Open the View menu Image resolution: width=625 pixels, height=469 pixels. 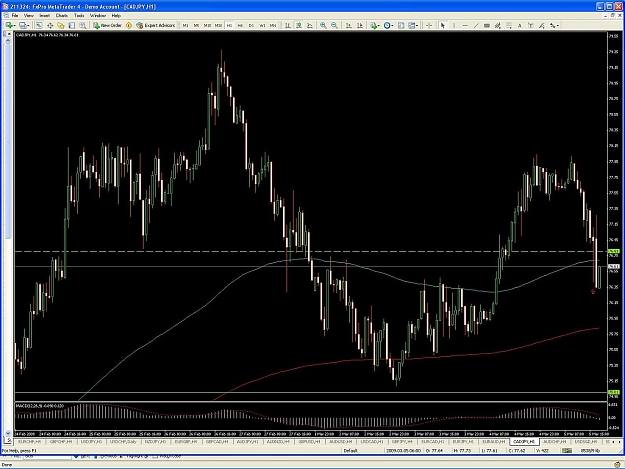pos(29,16)
